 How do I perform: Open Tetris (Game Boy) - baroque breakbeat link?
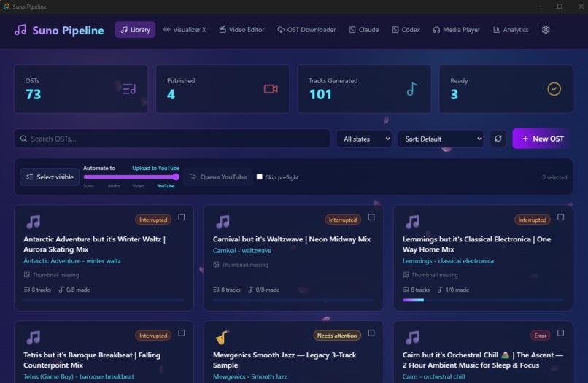79,376
